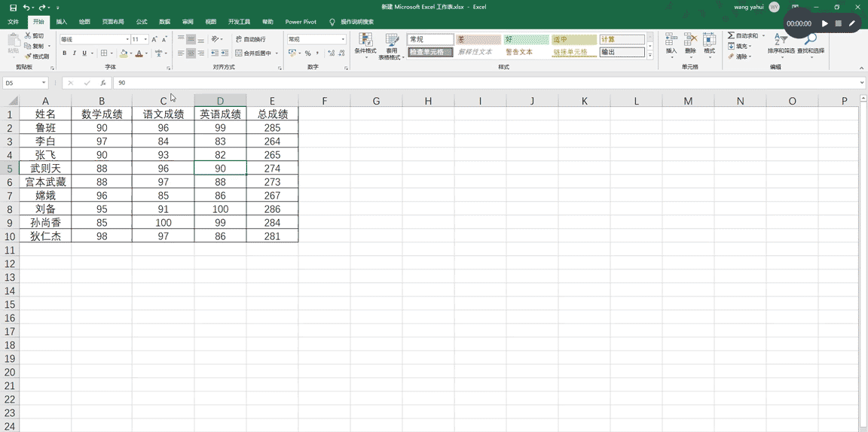This screenshot has height=432, width=868.
Task: Apply the red font color
Action: click(139, 53)
